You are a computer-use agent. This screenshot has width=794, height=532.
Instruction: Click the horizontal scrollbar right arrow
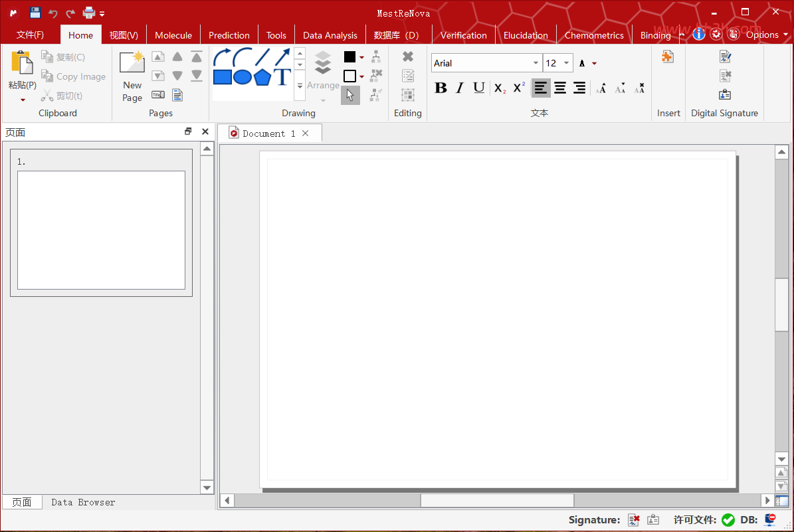(767, 501)
